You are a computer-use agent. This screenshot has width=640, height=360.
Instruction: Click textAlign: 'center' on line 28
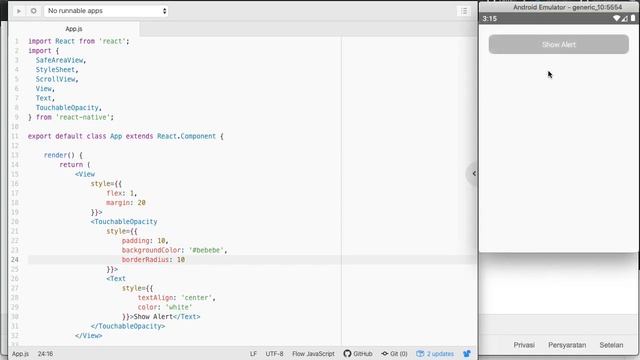click(175, 298)
